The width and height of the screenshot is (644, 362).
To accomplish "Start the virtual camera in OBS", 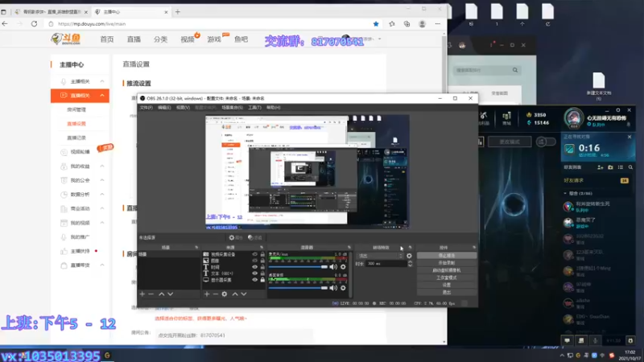I will 447,270.
